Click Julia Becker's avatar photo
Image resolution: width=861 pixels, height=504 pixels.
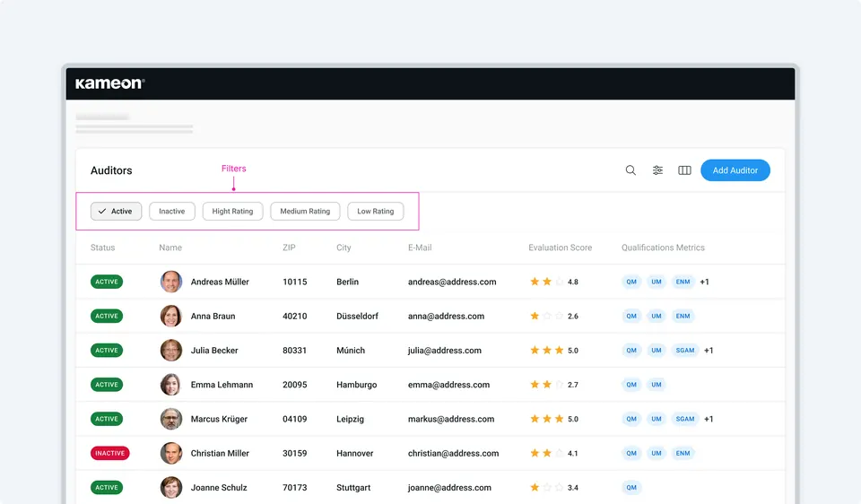tap(170, 351)
